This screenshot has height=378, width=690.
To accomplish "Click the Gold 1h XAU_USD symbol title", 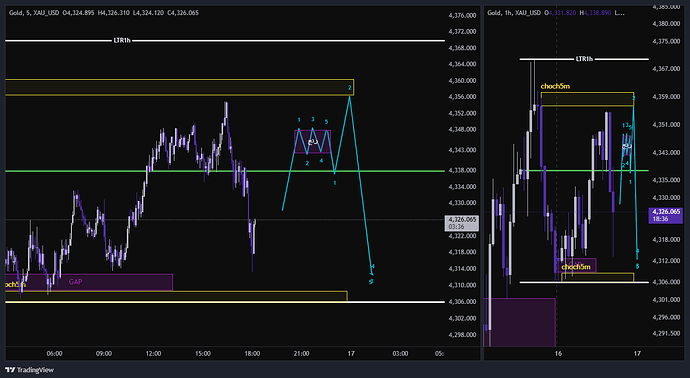I will tap(514, 13).
